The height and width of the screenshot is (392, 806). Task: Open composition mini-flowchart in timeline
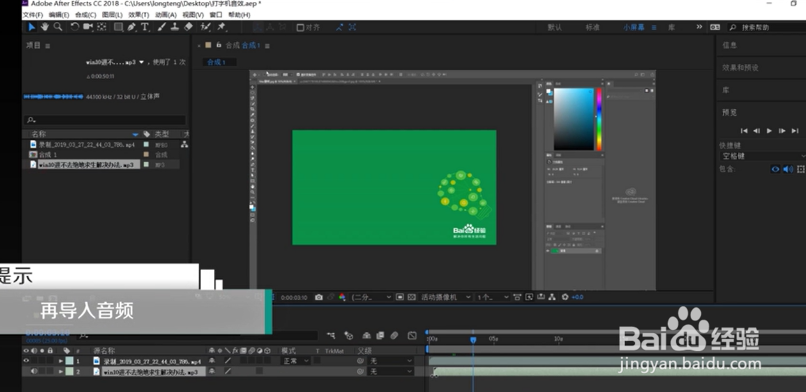tap(332, 335)
